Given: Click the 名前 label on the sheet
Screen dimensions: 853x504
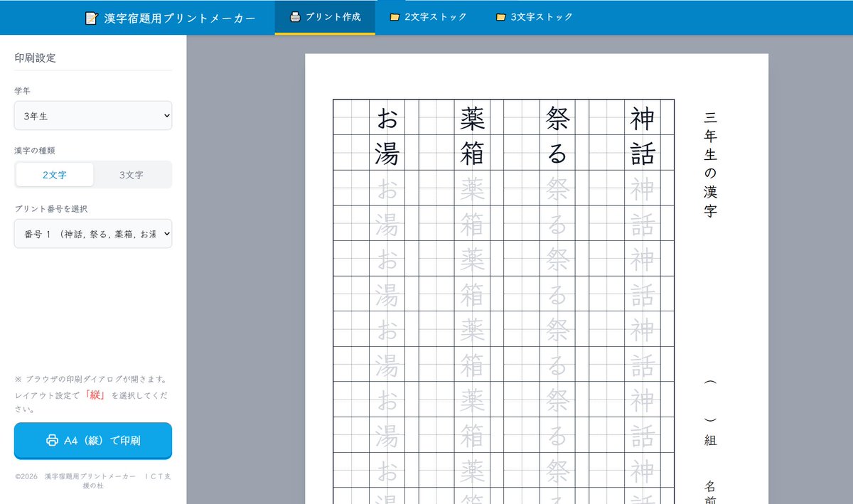Looking at the screenshot, I should pos(710,492).
